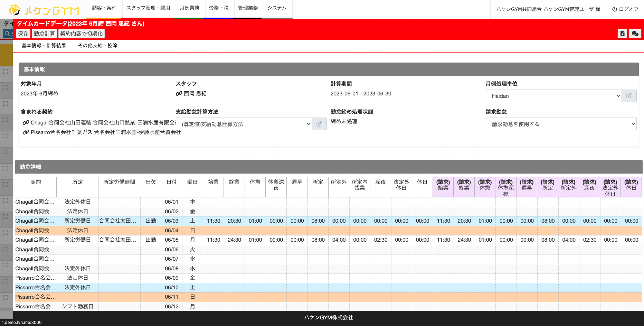
Task: Click date cell 06/01
Action: 171,202
